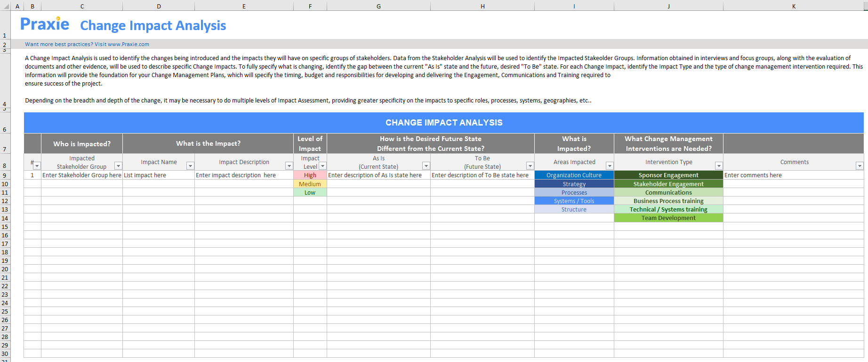Click 'Enter Stakeholder Group here' cell
868x362 pixels.
coord(82,175)
